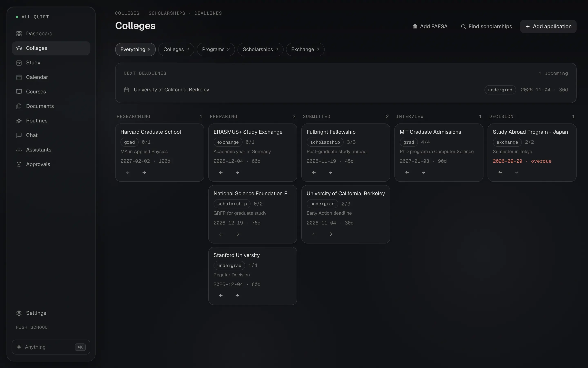Select Colleges in the sidebar

coord(51,48)
